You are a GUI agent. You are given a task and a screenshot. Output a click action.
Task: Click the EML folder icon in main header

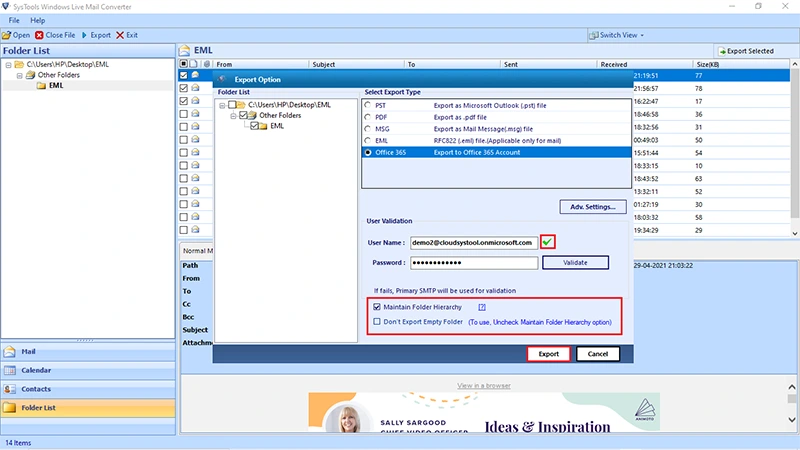click(x=184, y=51)
